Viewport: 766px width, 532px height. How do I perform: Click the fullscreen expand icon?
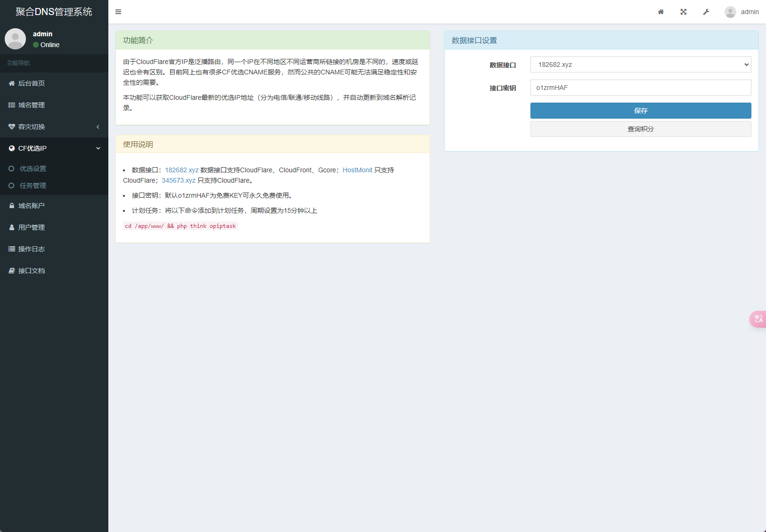click(x=684, y=12)
